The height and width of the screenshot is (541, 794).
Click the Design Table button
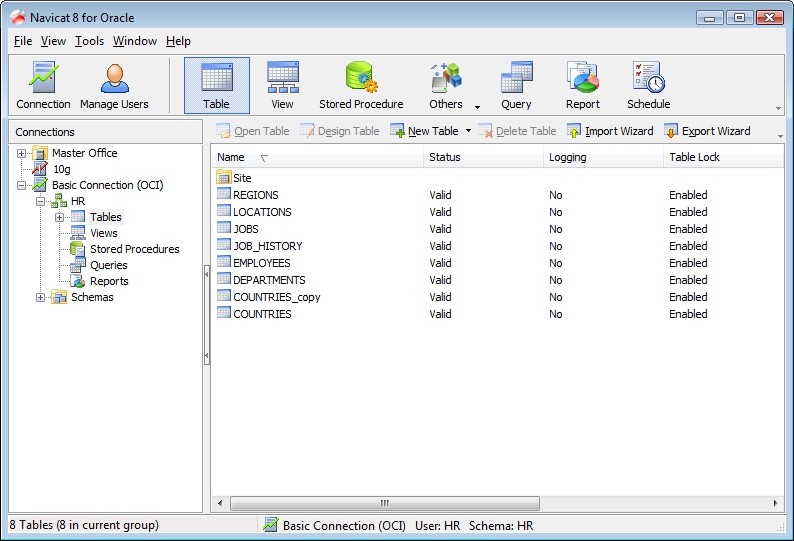pyautogui.click(x=339, y=131)
